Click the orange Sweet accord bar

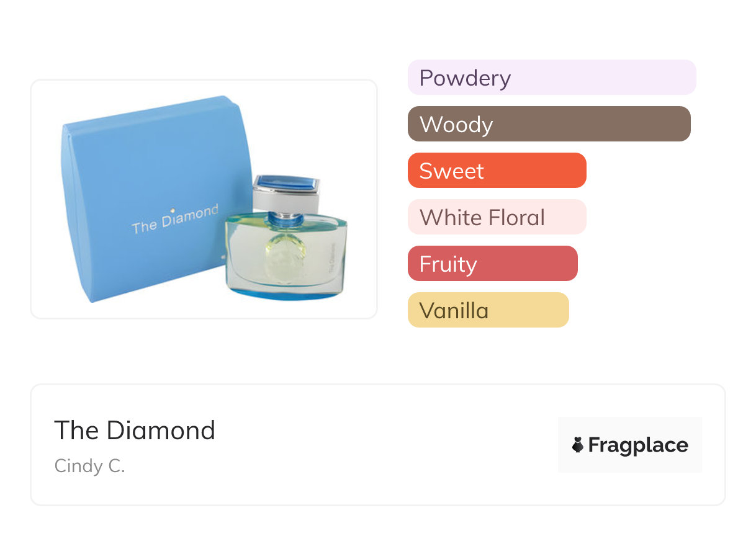point(497,171)
